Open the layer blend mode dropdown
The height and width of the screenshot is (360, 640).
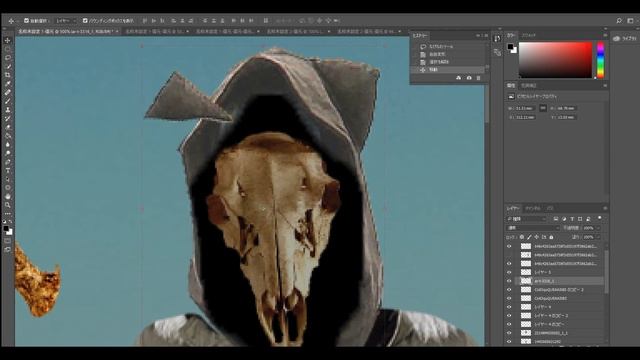(x=533, y=228)
